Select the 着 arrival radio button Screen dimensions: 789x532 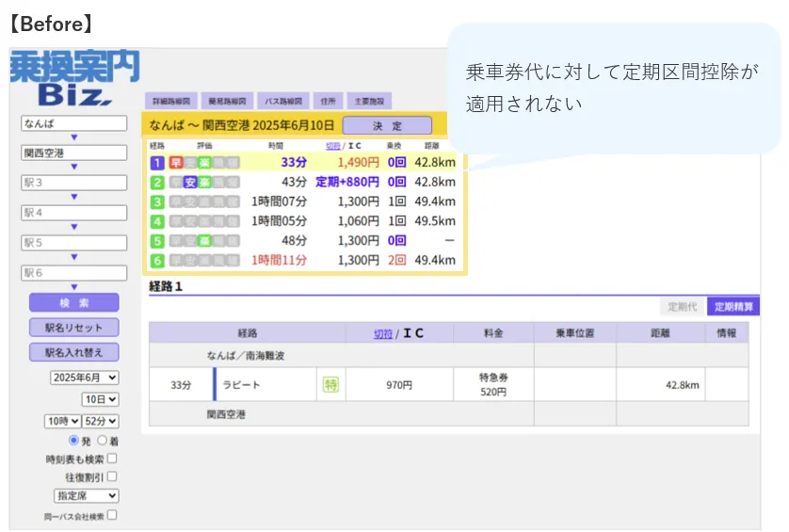103,441
